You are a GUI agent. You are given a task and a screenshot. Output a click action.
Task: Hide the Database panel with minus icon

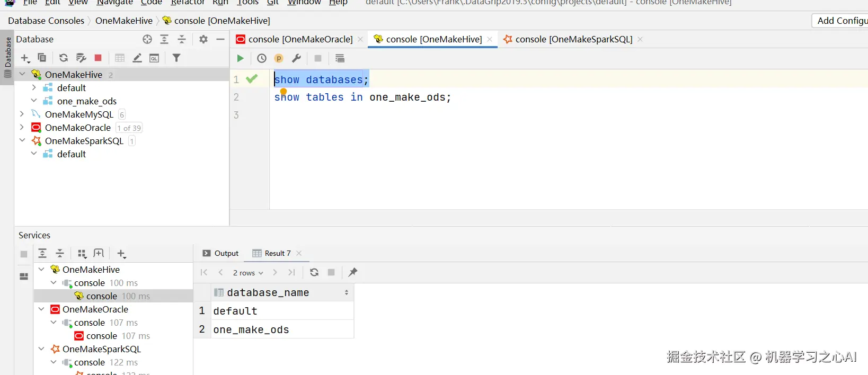[x=220, y=39]
